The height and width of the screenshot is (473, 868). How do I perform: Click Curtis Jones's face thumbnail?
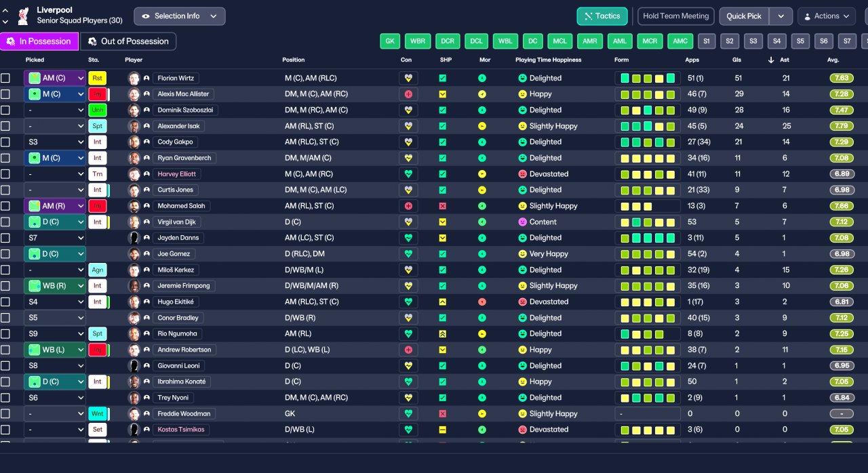coord(134,190)
